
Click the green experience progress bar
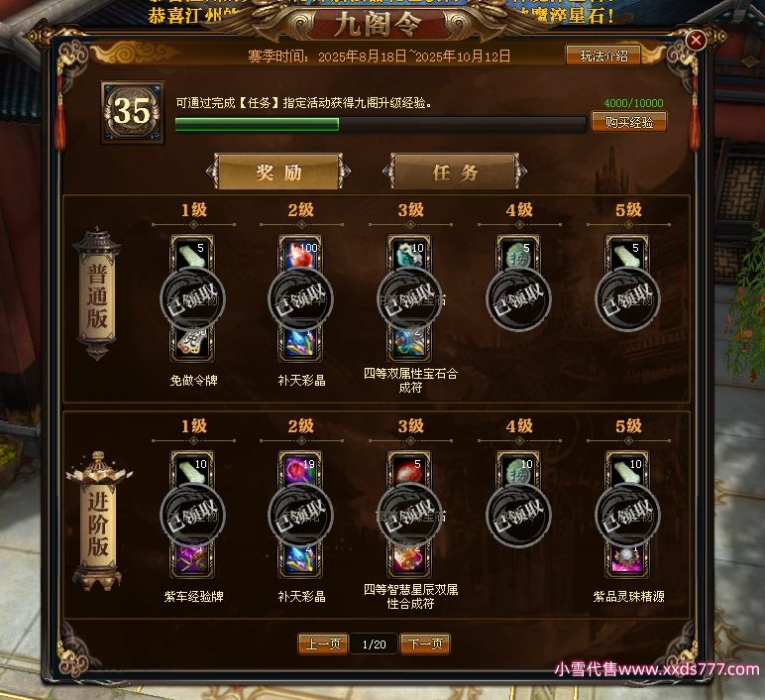tap(381, 125)
